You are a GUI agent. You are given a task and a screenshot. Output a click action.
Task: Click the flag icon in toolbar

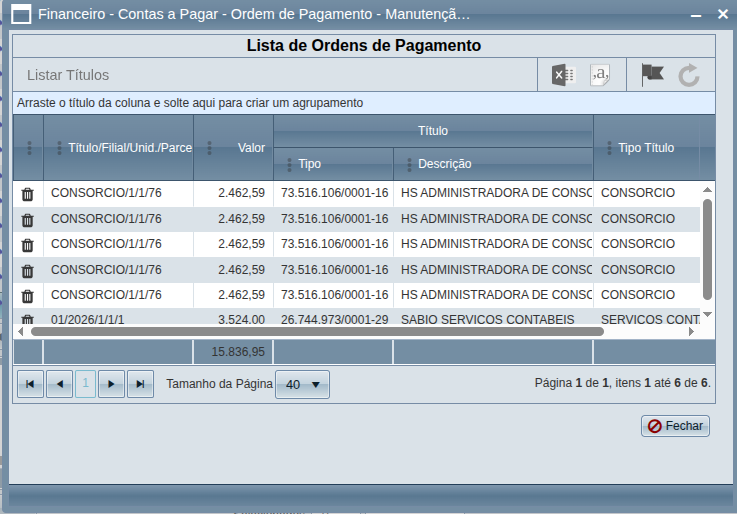pos(652,75)
